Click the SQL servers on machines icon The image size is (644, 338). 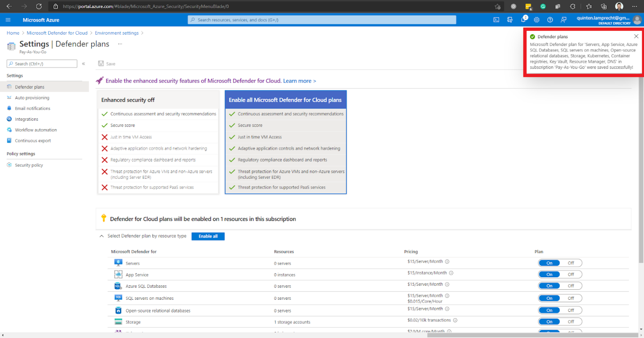[x=118, y=298]
